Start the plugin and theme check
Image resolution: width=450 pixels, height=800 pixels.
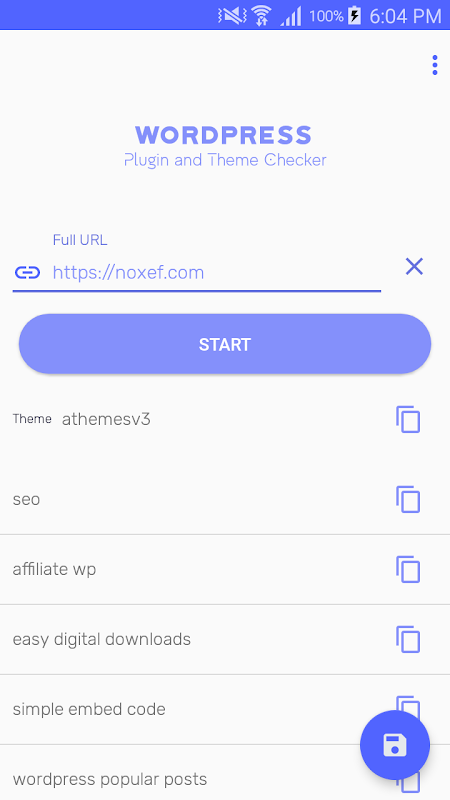(225, 344)
